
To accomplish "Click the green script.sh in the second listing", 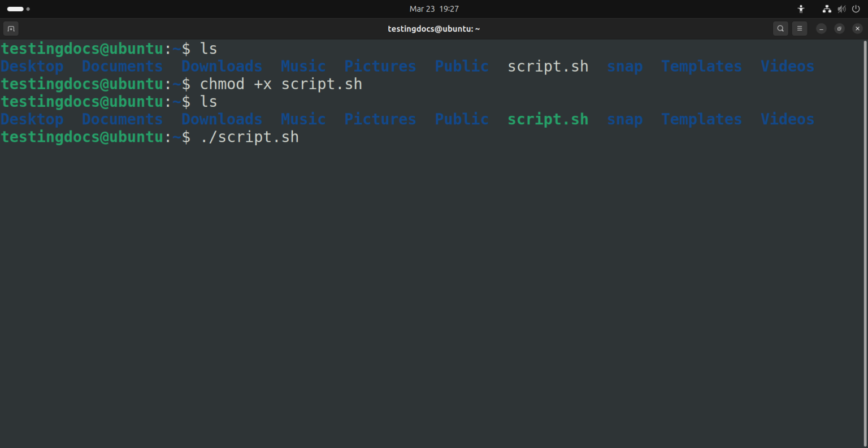I will [548, 119].
